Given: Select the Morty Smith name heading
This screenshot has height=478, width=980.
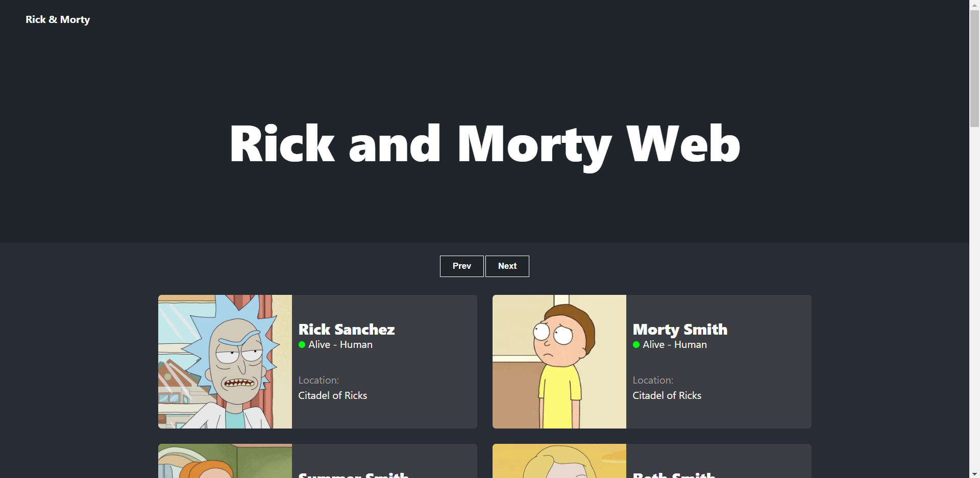Looking at the screenshot, I should [680, 330].
